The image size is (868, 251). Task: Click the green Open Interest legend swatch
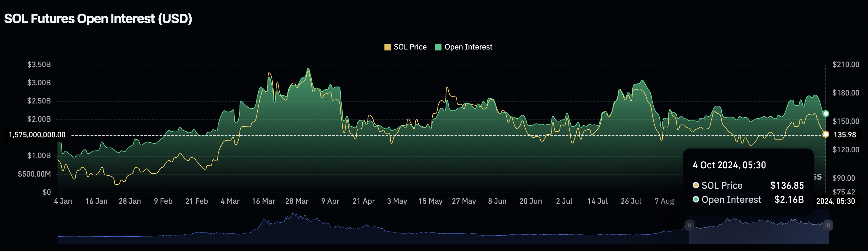coord(438,47)
